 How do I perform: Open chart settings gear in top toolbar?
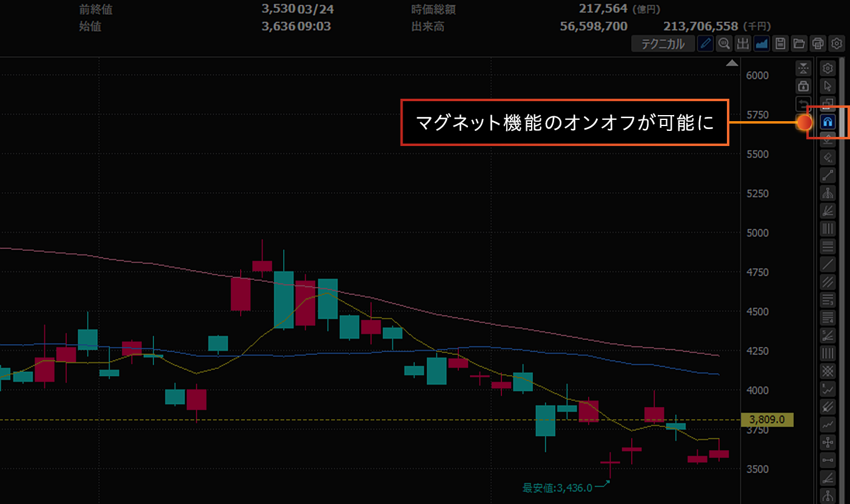[837, 44]
